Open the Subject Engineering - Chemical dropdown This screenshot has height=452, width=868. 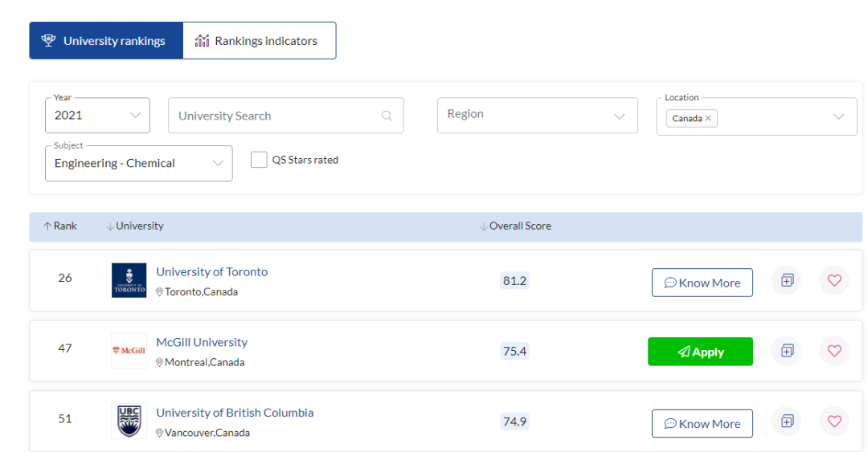click(138, 163)
